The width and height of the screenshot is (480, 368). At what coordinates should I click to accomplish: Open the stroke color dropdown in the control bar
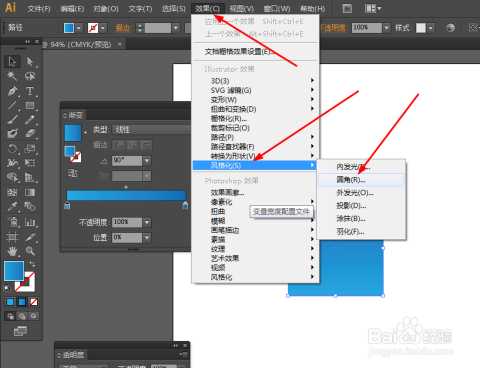click(103, 28)
